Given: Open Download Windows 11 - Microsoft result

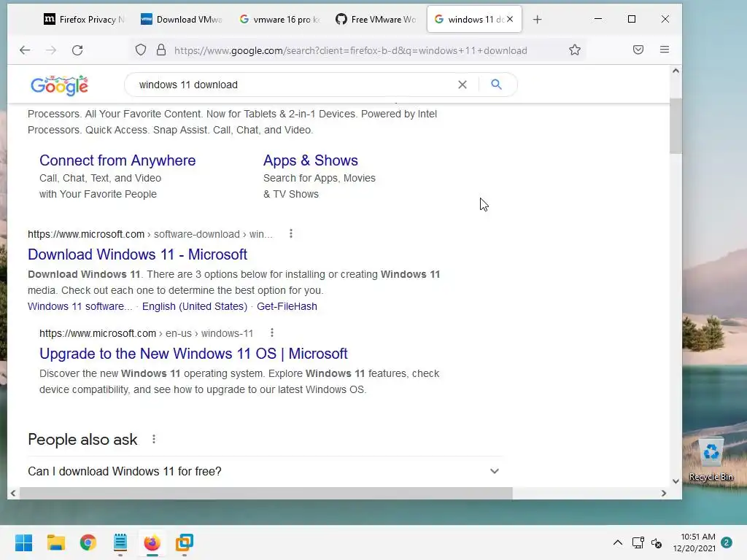Looking at the screenshot, I should click(137, 254).
